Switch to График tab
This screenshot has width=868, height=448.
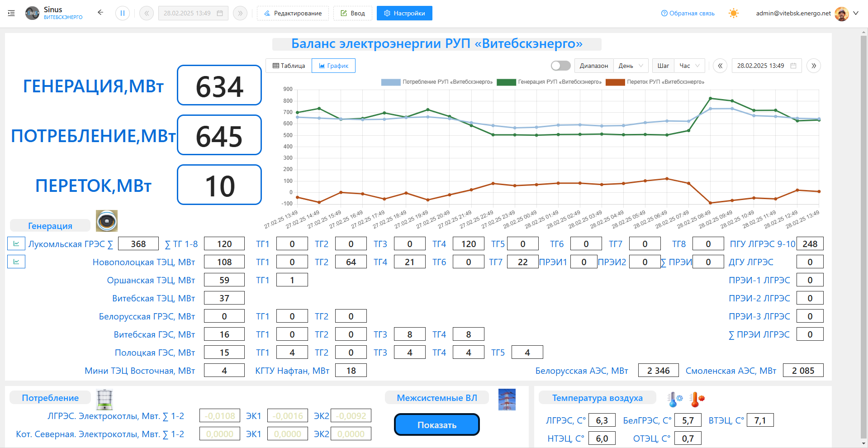coord(333,66)
